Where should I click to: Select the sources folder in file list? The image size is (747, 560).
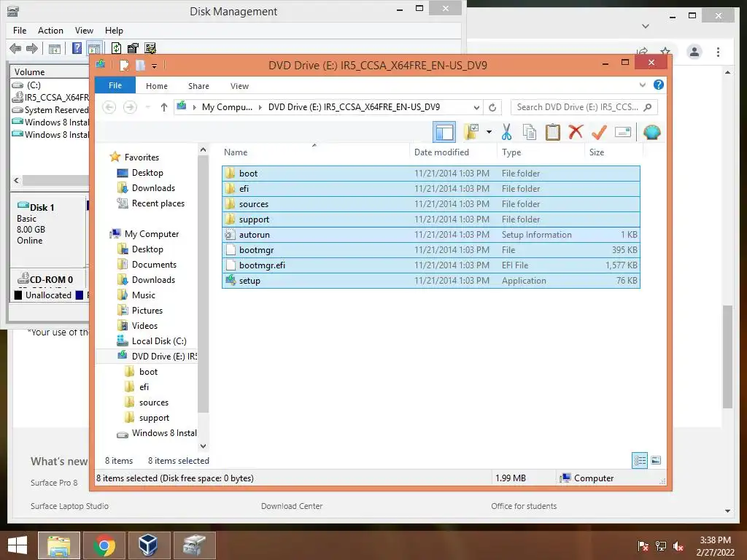click(430, 204)
